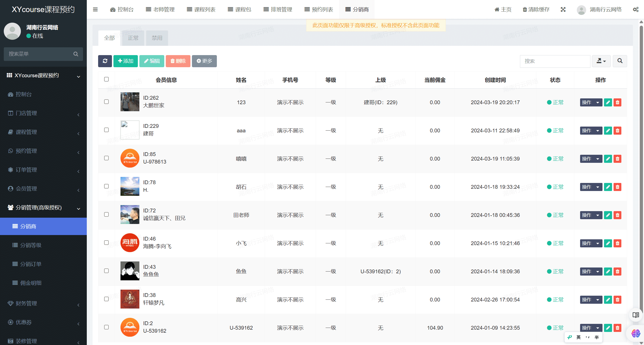Select the 全部 filter tab

pos(109,38)
